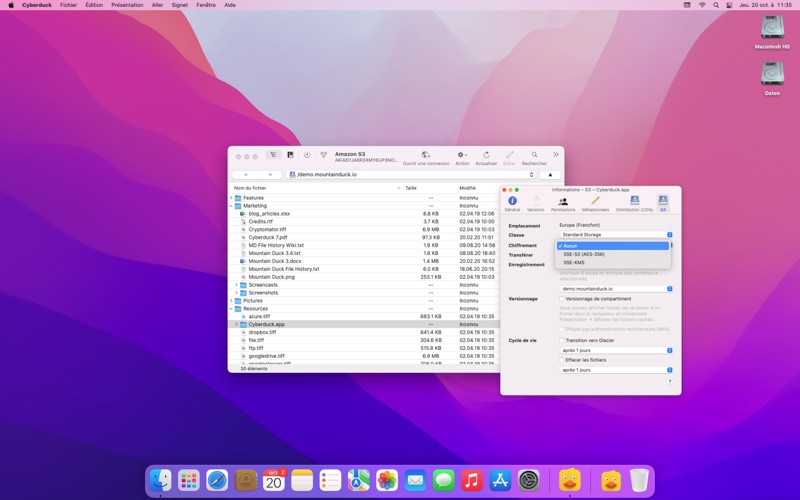Open Photos from the dock
Image resolution: width=800 pixels, height=500 pixels.
pyautogui.click(x=387, y=481)
